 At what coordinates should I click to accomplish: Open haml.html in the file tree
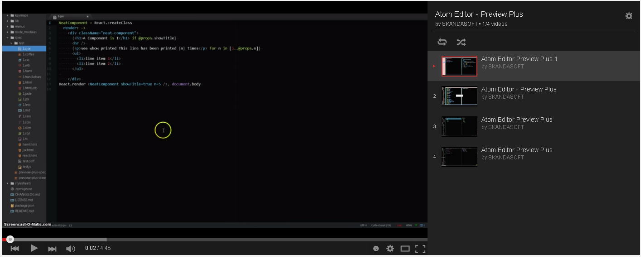[27, 144]
